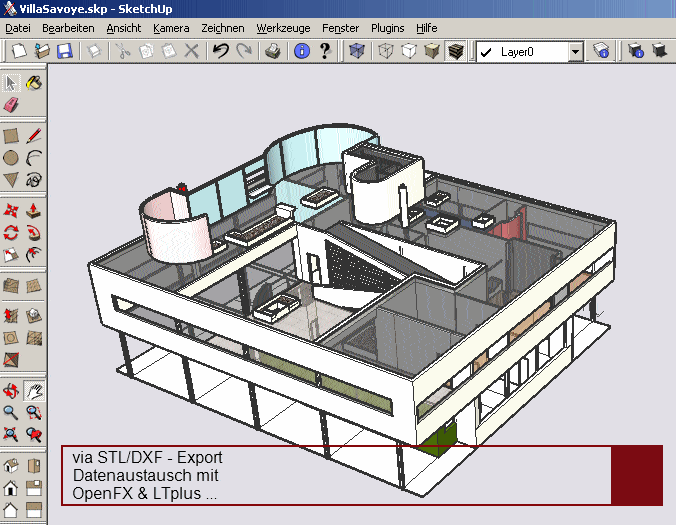Screen dimensions: 676x525
Task: Switch to wireframe display style
Action: point(386,51)
